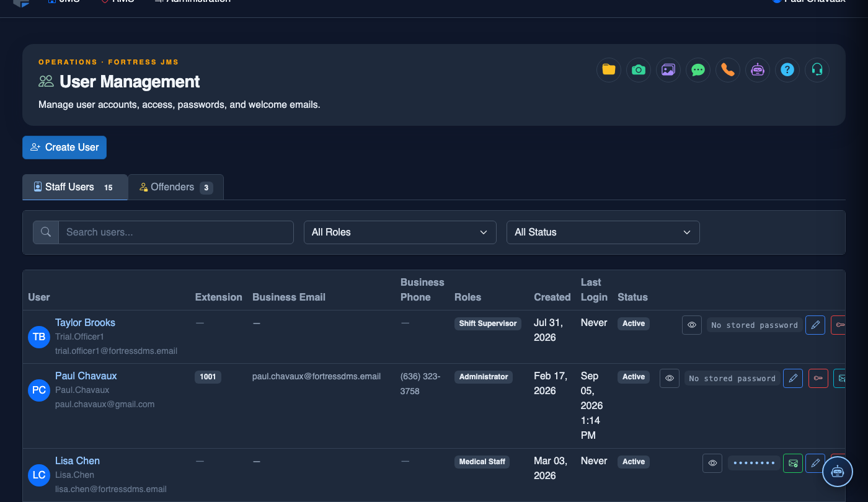Reveal Lisa Chen stored password with the eye

pos(712,463)
